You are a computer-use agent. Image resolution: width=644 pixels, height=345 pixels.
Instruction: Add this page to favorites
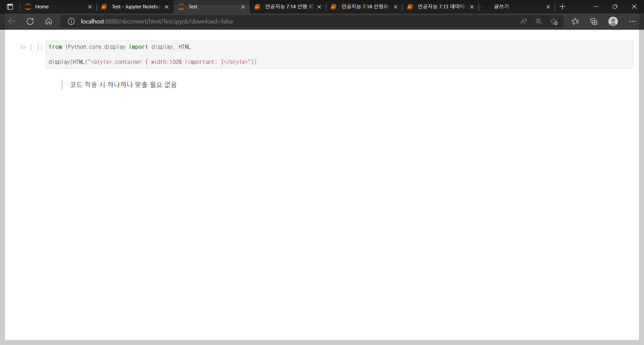click(554, 21)
